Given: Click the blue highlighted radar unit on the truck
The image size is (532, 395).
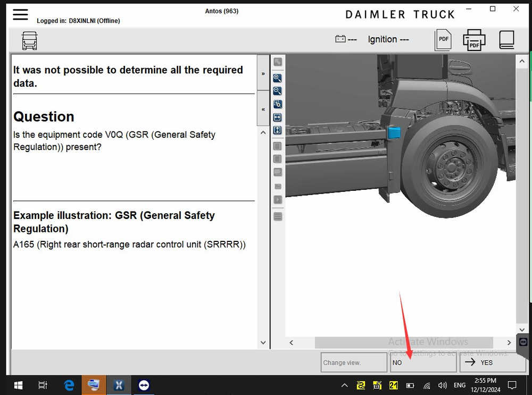Looking at the screenshot, I should pos(394,132).
